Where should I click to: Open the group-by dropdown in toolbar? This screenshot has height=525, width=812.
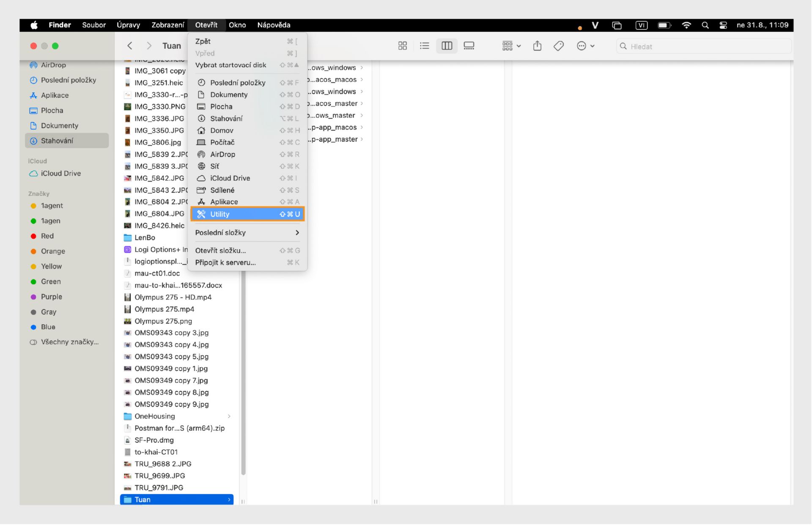pyautogui.click(x=511, y=46)
